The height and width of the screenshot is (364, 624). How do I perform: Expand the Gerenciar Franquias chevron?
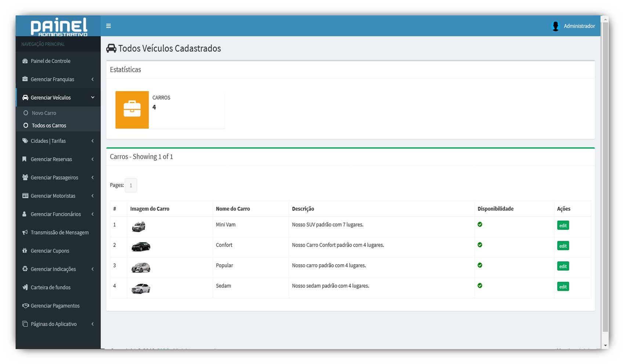pyautogui.click(x=92, y=79)
